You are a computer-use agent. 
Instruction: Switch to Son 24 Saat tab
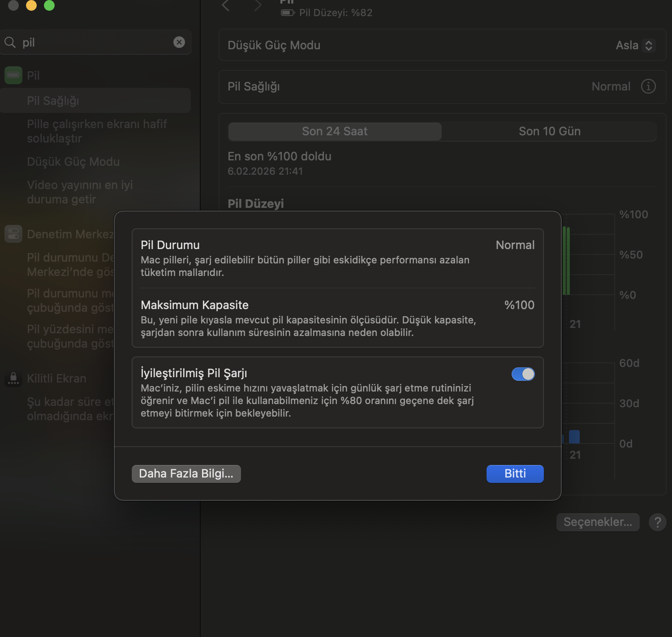tap(335, 131)
